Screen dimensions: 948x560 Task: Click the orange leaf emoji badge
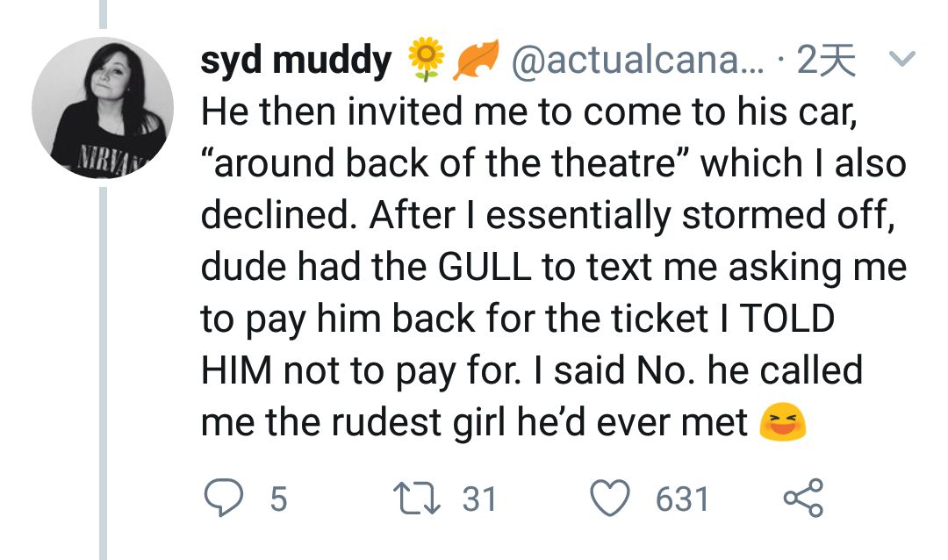pos(473,61)
